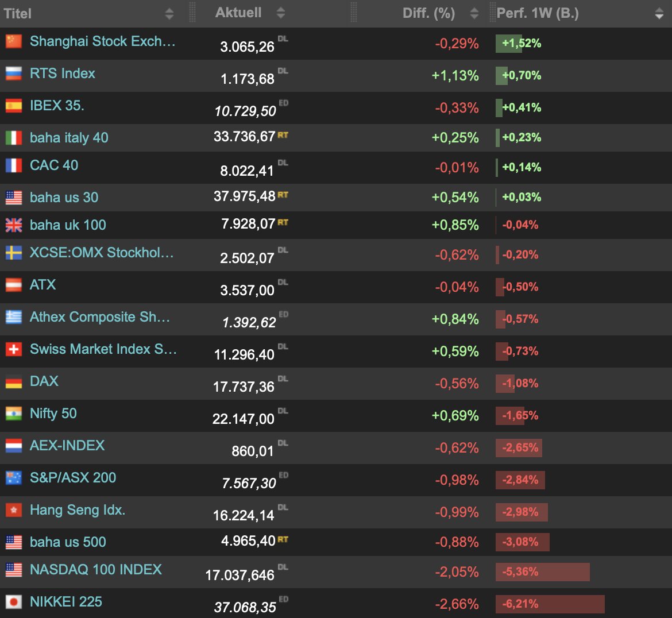Click the Swiss flag beside Swiss Market Index
This screenshot has height=618, width=672.
14,349
